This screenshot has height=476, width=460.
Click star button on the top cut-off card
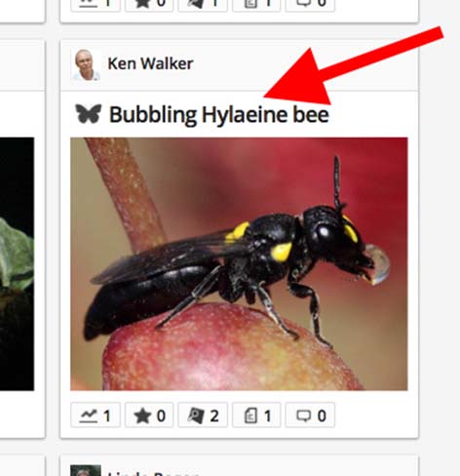click(149, 5)
